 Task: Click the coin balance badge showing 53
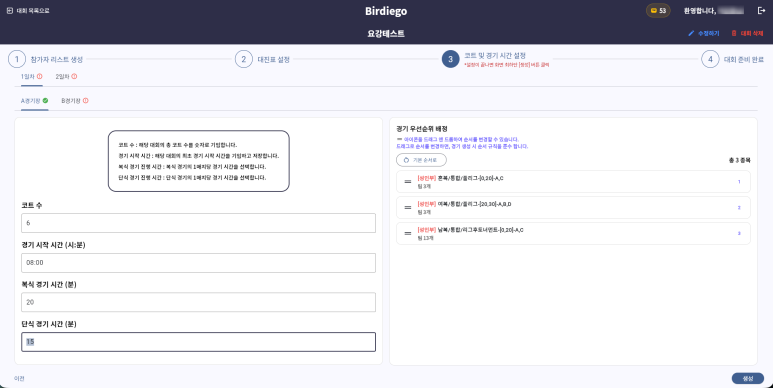tap(658, 10)
